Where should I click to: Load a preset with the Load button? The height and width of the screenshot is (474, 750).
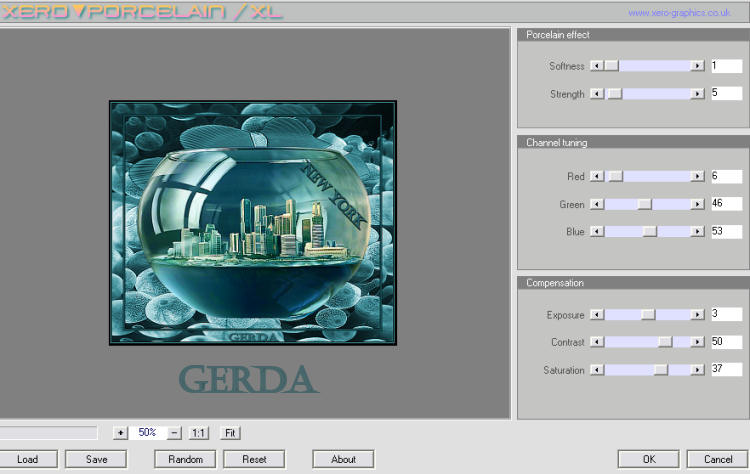27,459
